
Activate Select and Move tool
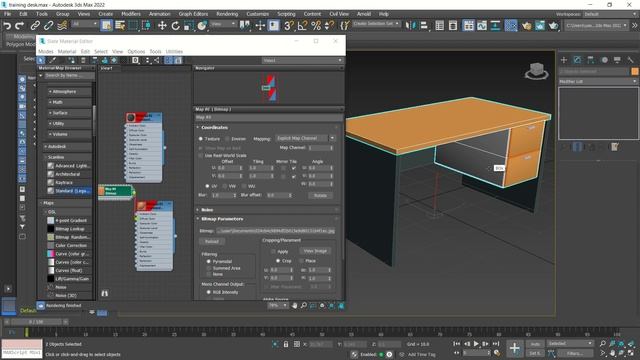pyautogui.click(x=162, y=26)
